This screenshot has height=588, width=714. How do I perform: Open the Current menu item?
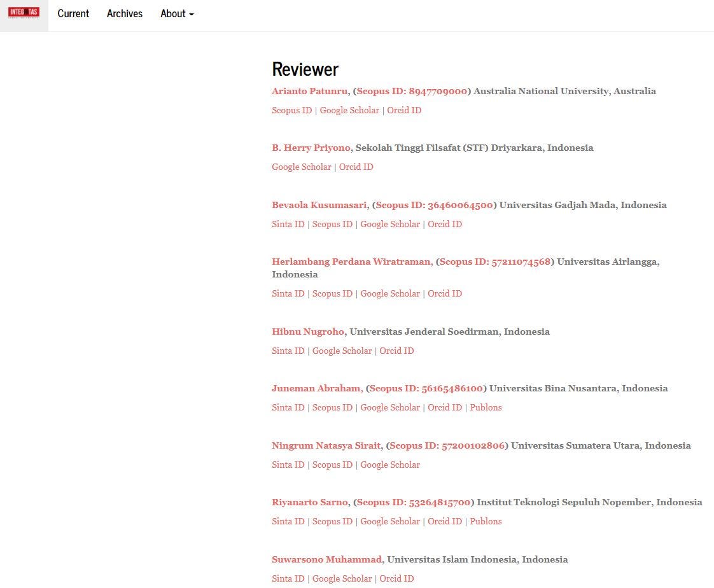click(73, 13)
